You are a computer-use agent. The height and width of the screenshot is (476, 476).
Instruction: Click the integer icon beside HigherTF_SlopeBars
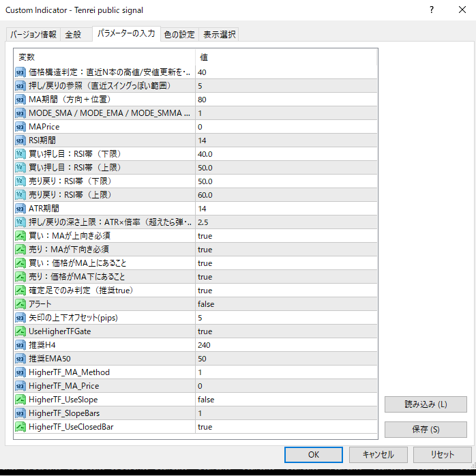click(20, 413)
